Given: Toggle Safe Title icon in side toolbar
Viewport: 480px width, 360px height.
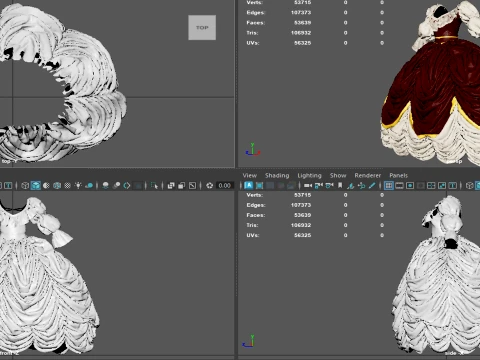Looking at the screenshot, I should pos(453,185).
